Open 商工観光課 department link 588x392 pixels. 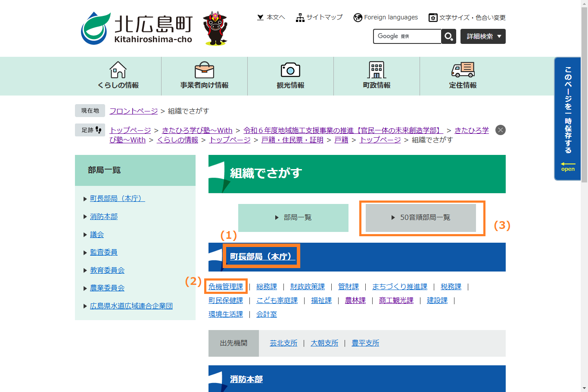(396, 300)
